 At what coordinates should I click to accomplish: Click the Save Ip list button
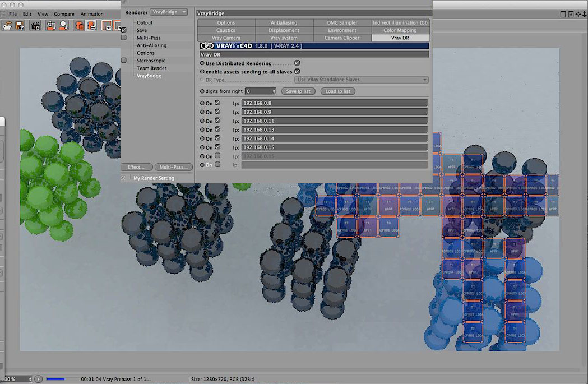click(x=299, y=91)
